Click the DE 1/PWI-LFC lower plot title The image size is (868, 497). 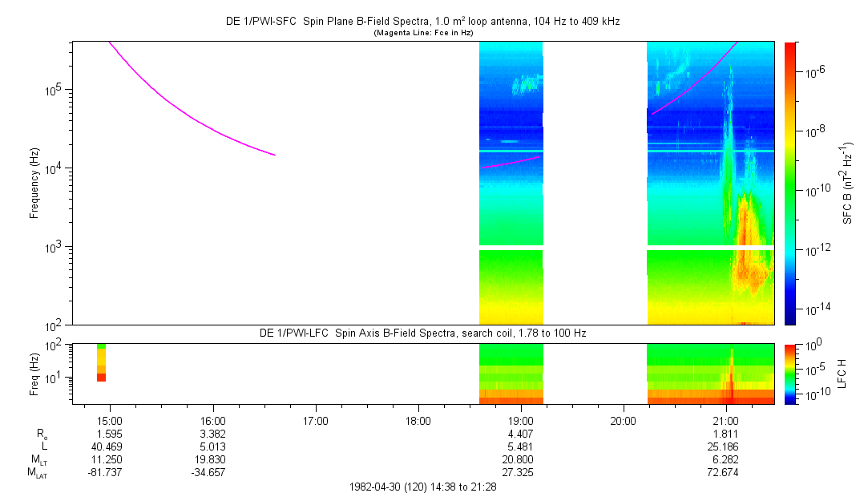click(x=422, y=333)
